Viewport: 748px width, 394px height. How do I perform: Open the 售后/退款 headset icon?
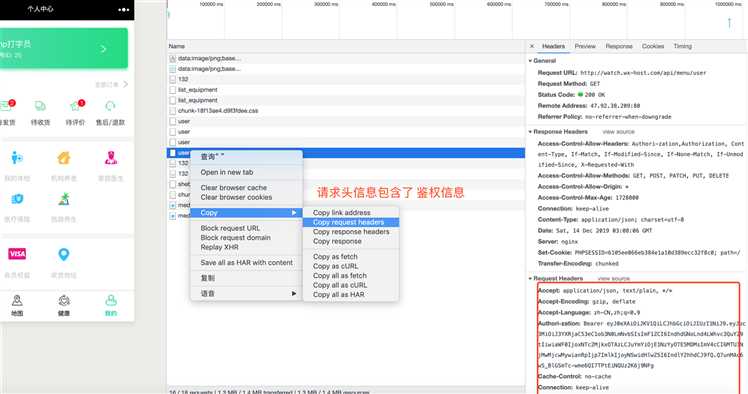tap(110, 106)
